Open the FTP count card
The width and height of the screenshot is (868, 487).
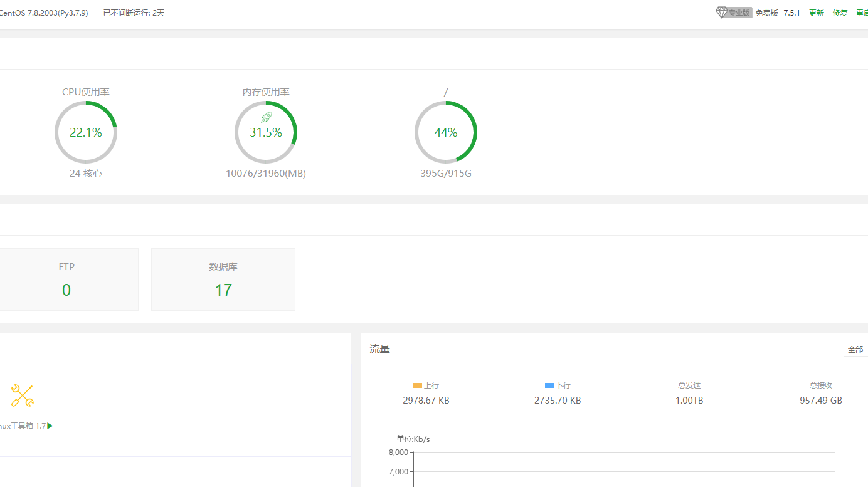(x=66, y=280)
